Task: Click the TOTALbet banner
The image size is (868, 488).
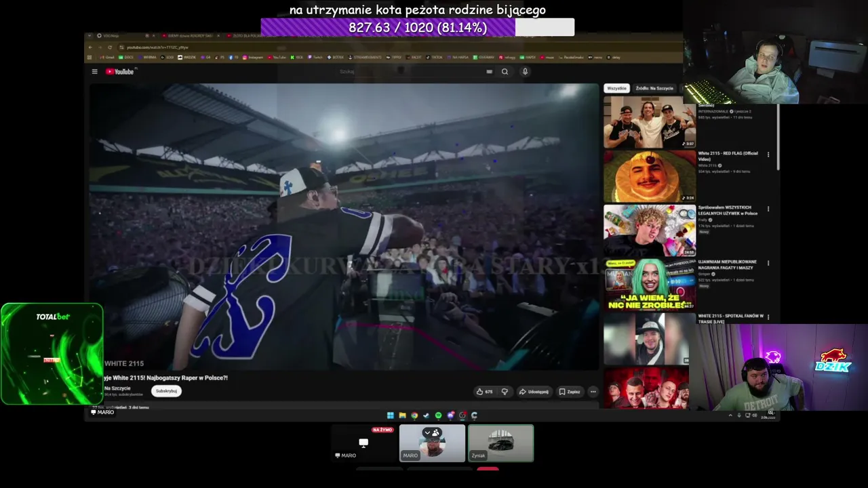Action: point(52,354)
